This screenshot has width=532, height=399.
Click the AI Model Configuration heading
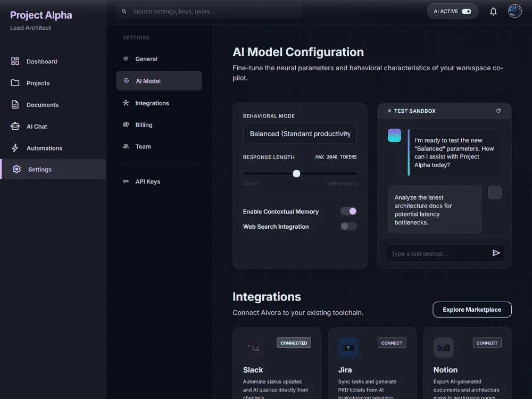point(298,52)
